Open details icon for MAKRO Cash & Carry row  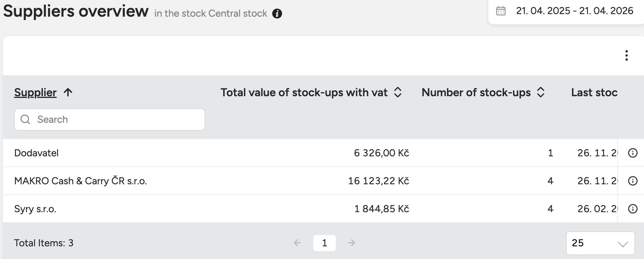633,181
